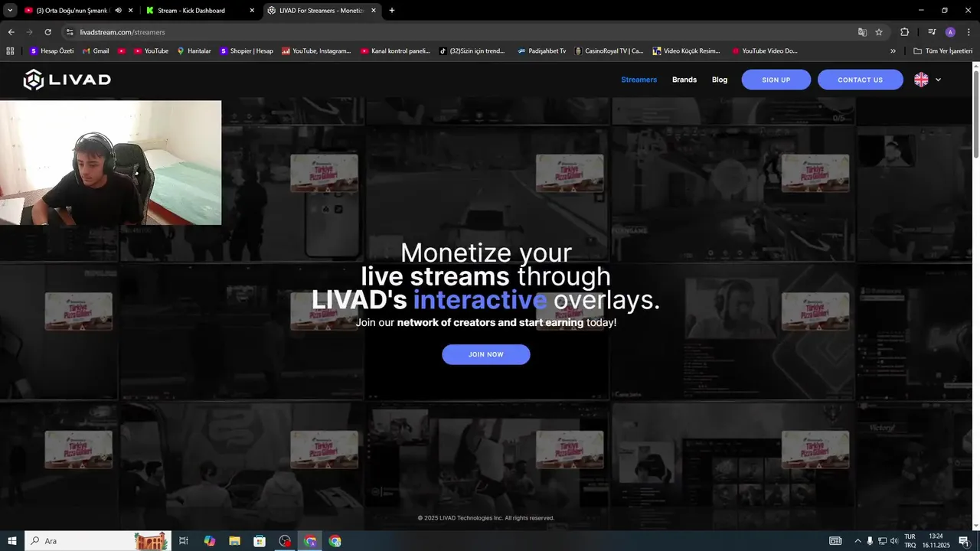
Task: Open the YouTube bookmark
Action: tap(151, 51)
